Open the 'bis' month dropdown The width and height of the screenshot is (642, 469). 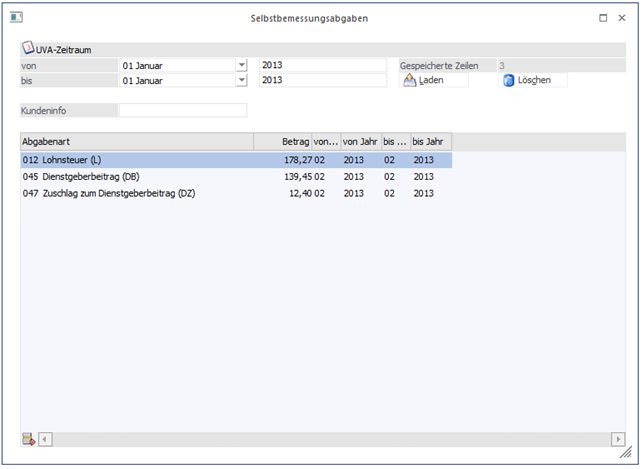tap(241, 80)
